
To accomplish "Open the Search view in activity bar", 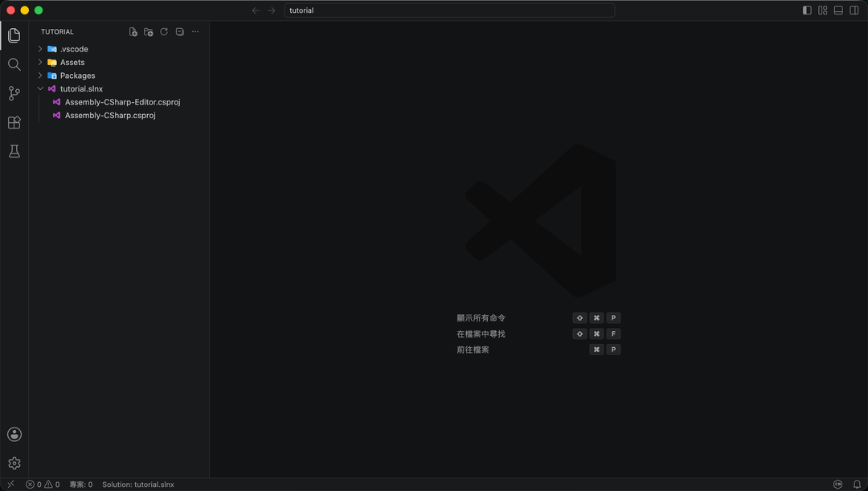I will (14, 64).
